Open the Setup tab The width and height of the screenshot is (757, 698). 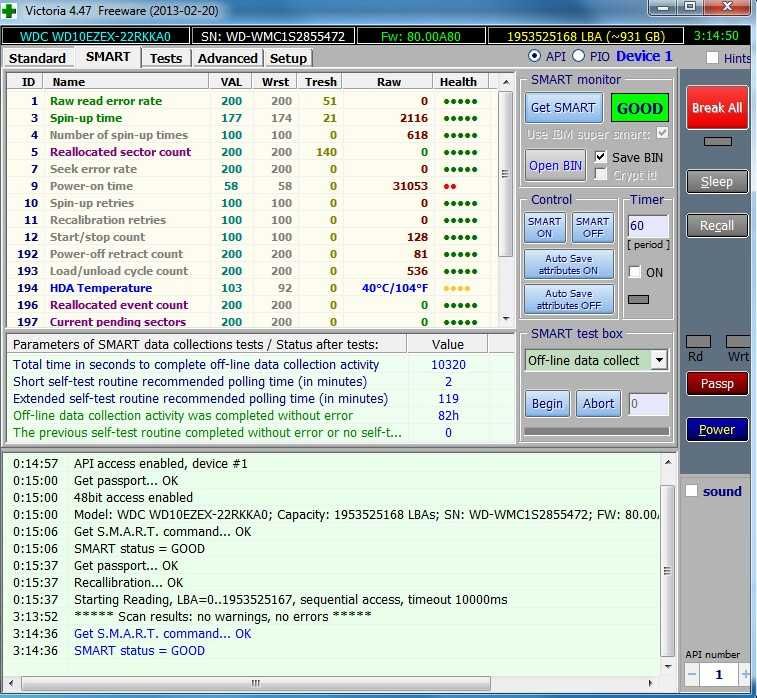point(288,58)
